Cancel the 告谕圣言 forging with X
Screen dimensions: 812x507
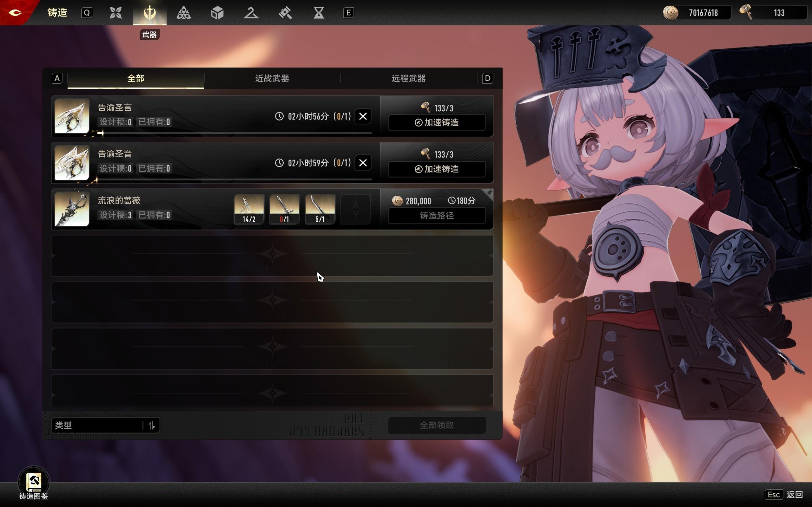pyautogui.click(x=363, y=116)
